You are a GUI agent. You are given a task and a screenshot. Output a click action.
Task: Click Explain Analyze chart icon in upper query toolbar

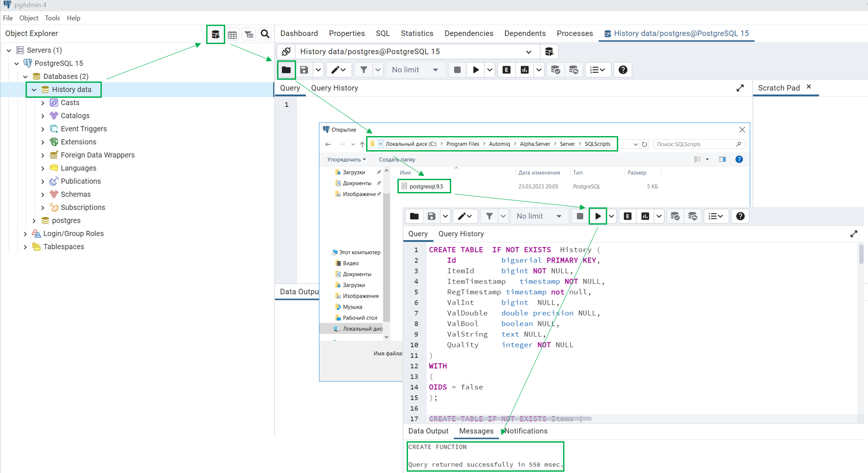(x=525, y=70)
